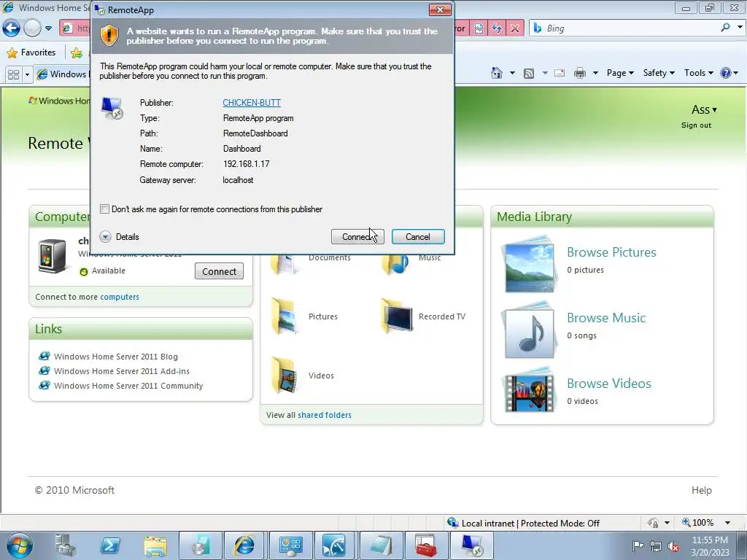Open the Favorites button
The width and height of the screenshot is (747, 560).
[31, 52]
